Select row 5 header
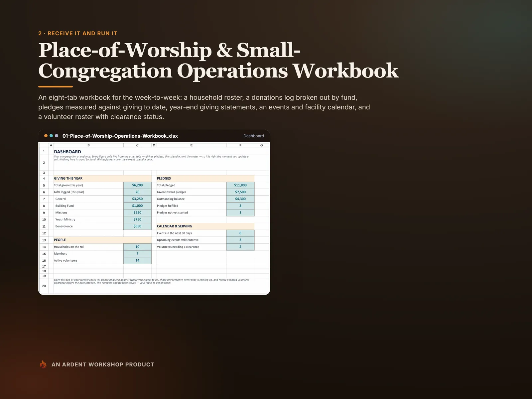The image size is (532, 399). 44,185
